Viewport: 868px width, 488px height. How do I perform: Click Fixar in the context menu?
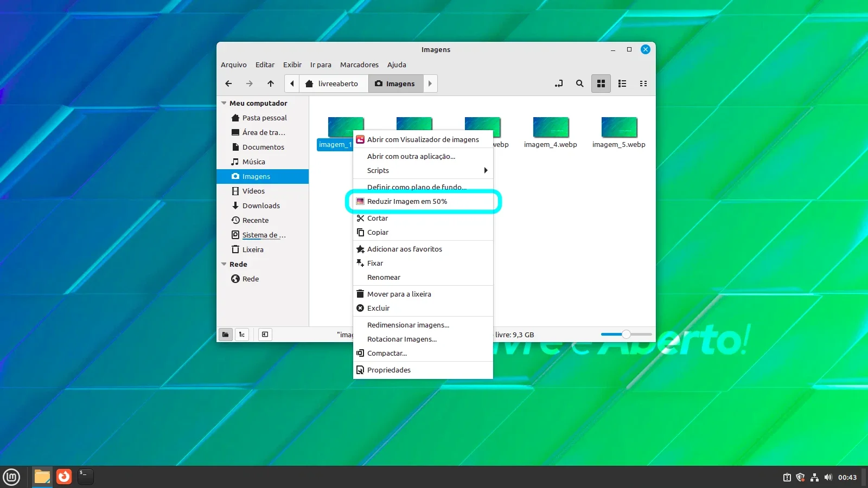pos(423,263)
